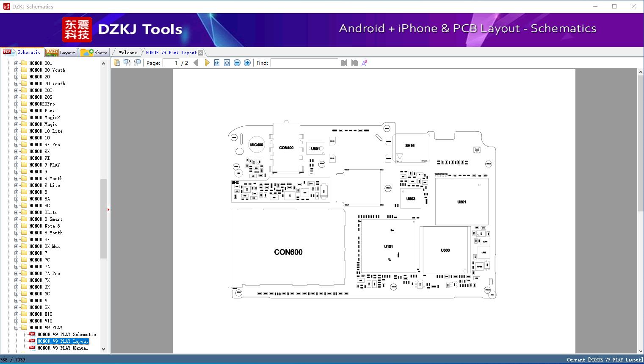644x364 pixels.
Task: Expand the HONOR PLAY folder
Action: (17, 111)
